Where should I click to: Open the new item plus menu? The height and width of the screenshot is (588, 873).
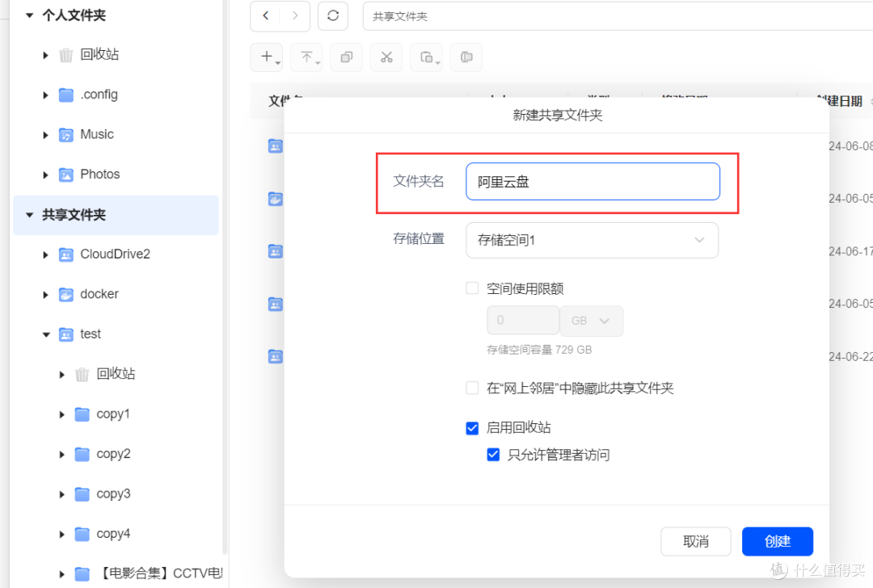(267, 57)
